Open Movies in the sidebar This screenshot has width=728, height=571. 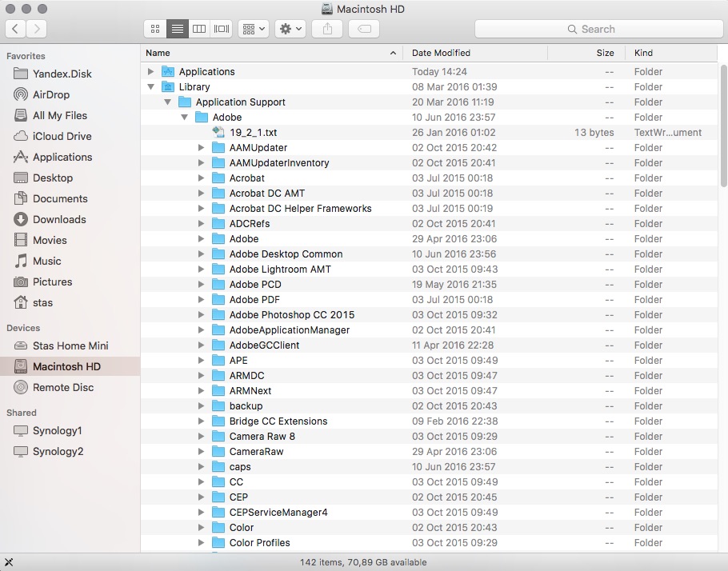(70, 241)
